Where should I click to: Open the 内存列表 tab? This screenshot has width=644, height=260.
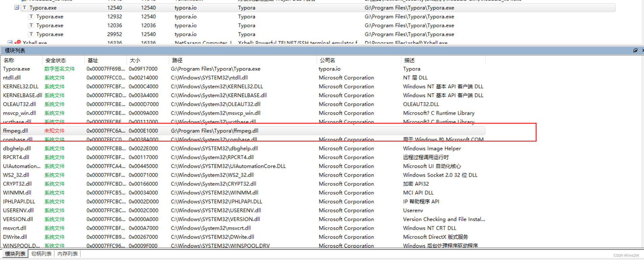[68, 254]
